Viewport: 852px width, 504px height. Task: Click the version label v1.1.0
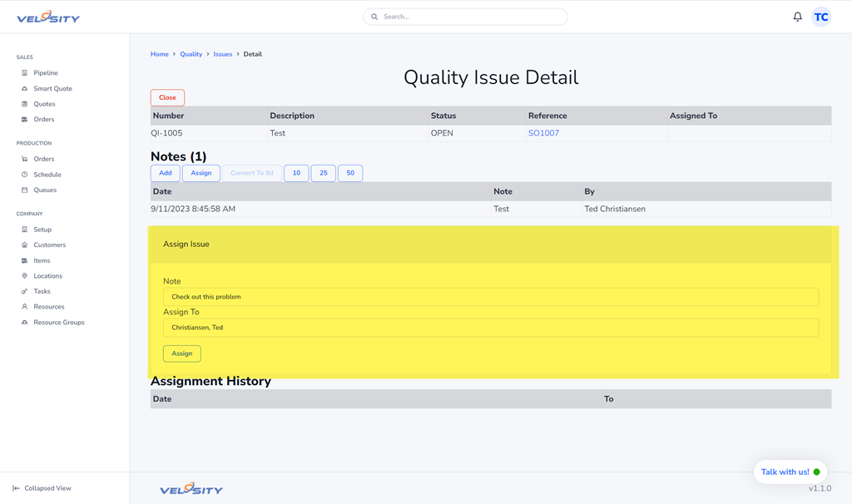click(x=820, y=489)
